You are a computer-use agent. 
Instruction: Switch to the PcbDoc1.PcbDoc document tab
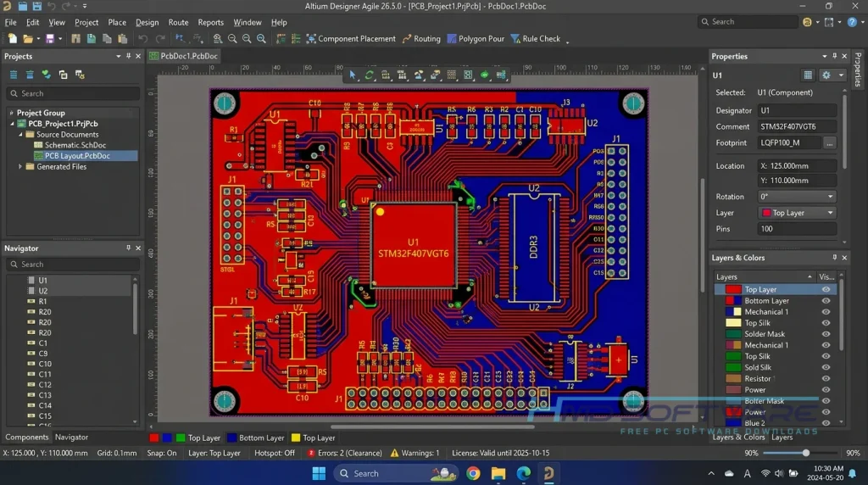(184, 56)
